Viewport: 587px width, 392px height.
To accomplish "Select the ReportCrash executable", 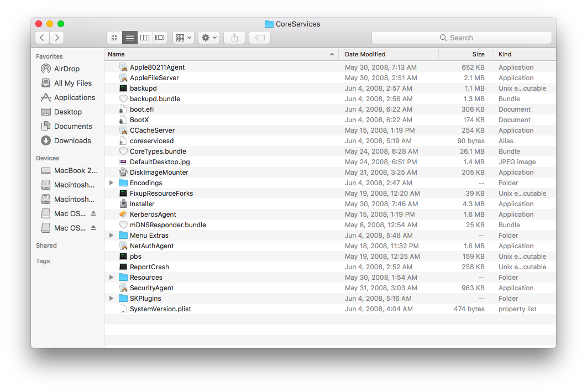I will (x=330, y=266).
